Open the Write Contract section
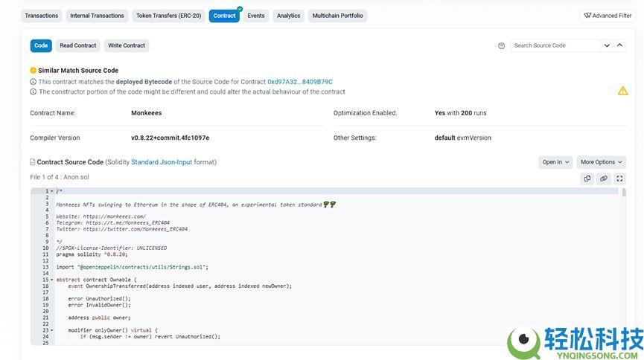Viewport: 644px width, 360px height. [127, 45]
